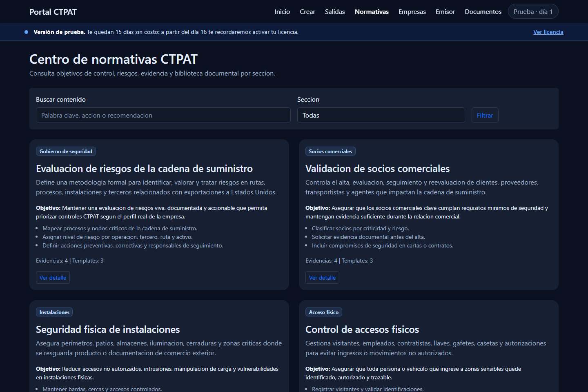Go to the Emisor page
588x392 pixels.
coord(445,12)
